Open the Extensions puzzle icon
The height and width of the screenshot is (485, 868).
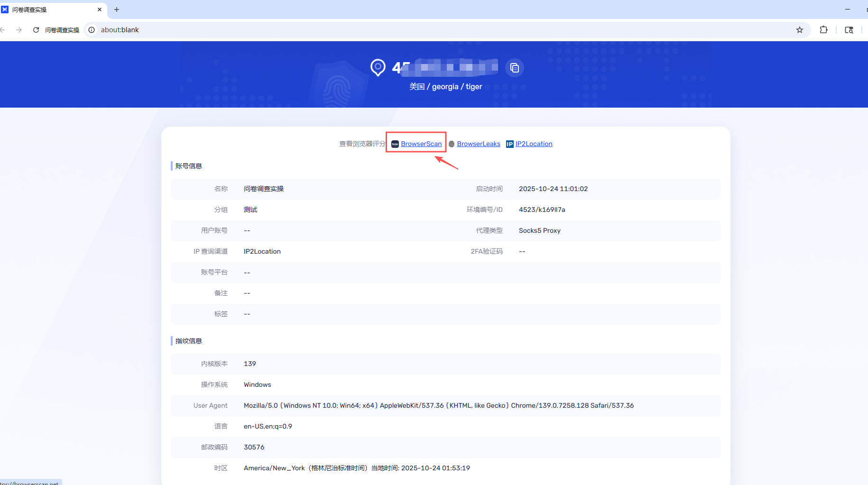click(823, 30)
